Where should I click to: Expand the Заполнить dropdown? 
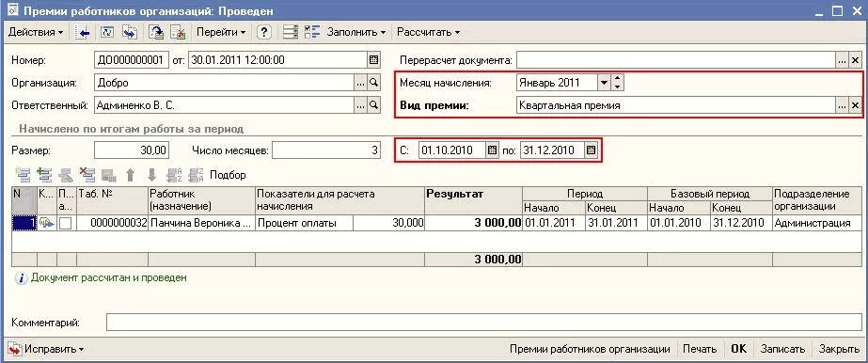pos(356,32)
